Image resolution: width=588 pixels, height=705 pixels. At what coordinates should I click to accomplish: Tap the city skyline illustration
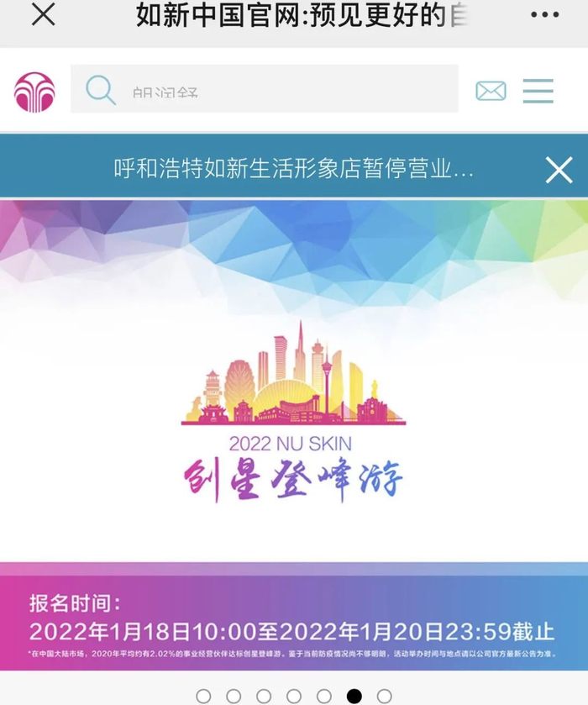click(293, 372)
